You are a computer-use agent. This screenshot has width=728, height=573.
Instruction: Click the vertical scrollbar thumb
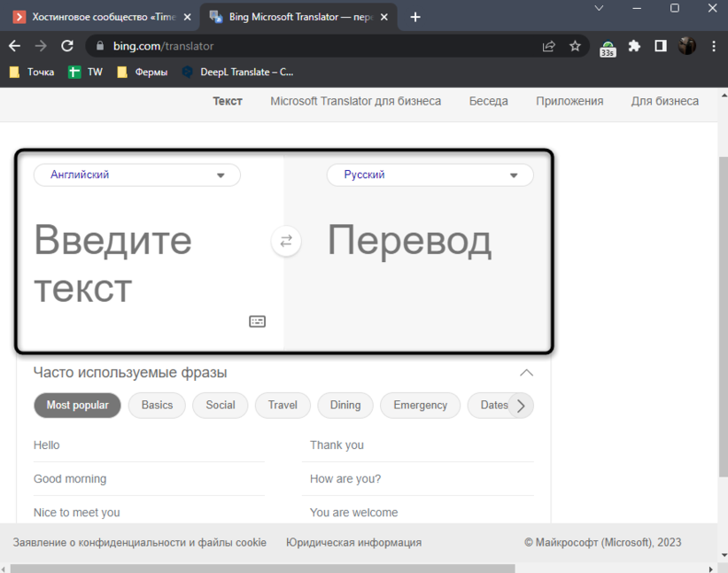coord(724,316)
